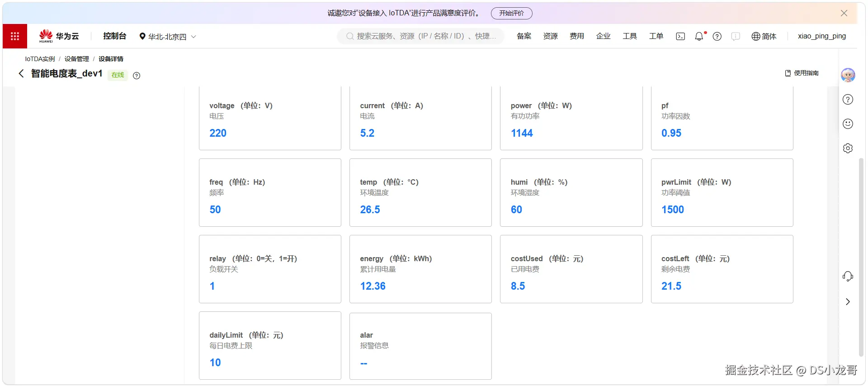
Task: Click the 开始评价 button
Action: pyautogui.click(x=511, y=13)
